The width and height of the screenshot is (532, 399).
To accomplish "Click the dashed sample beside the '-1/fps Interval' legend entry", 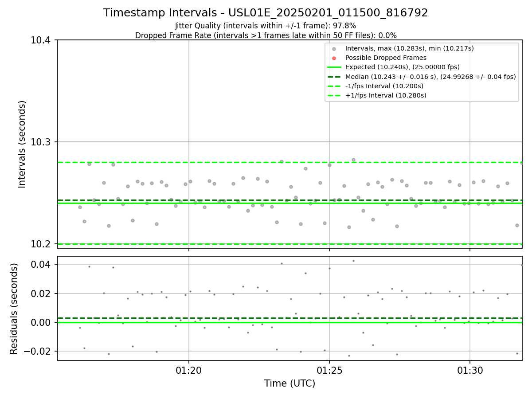I will click(334, 86).
